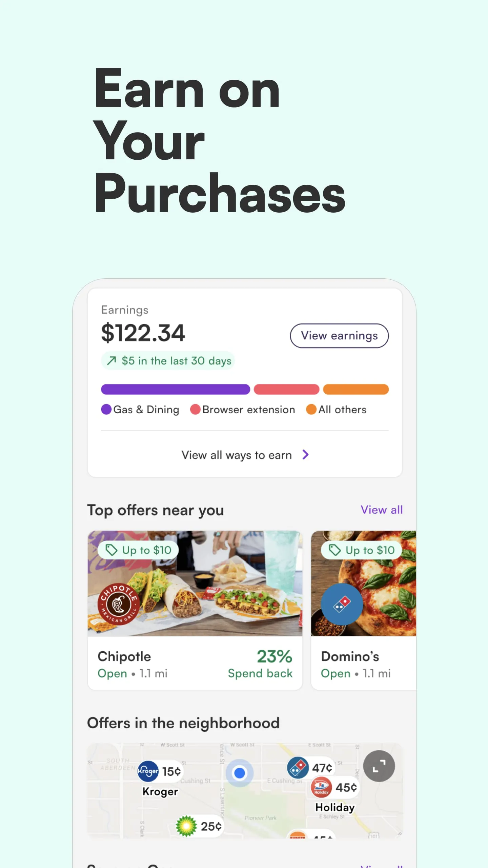Image resolution: width=488 pixels, height=868 pixels.
Task: Tap the orange All others bar segment
Action: 355,389
